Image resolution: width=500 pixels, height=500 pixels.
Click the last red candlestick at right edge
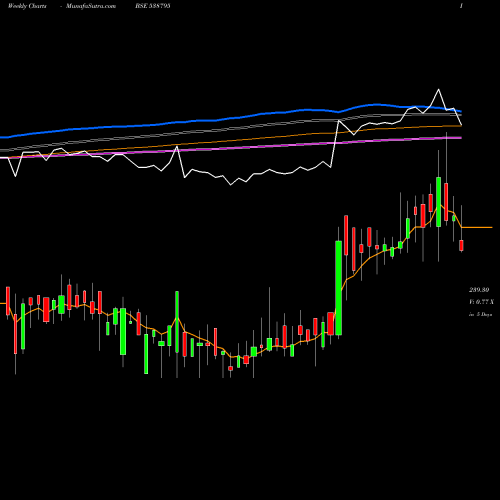click(461, 245)
